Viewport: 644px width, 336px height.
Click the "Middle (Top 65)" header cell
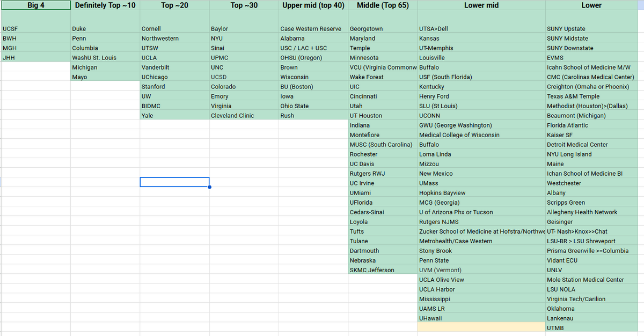(382, 5)
